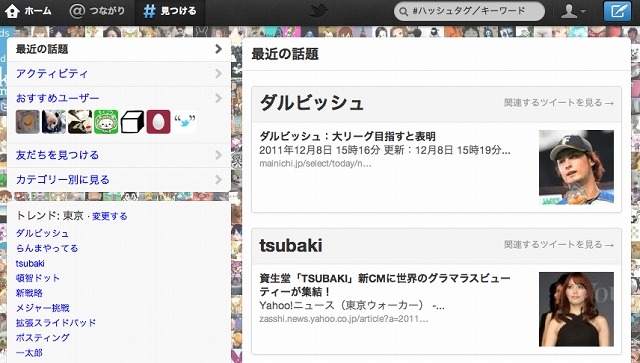
Task: Open the らんまやってる trend link
Action: pyautogui.click(x=47, y=248)
